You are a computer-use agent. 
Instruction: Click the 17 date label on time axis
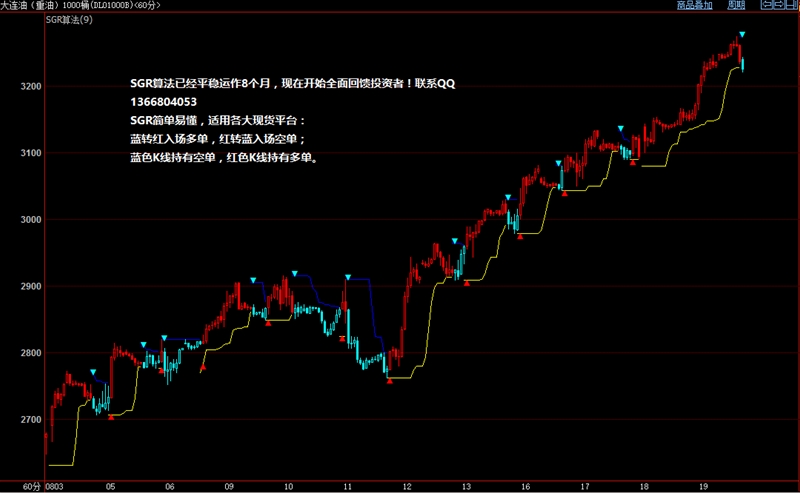click(585, 487)
